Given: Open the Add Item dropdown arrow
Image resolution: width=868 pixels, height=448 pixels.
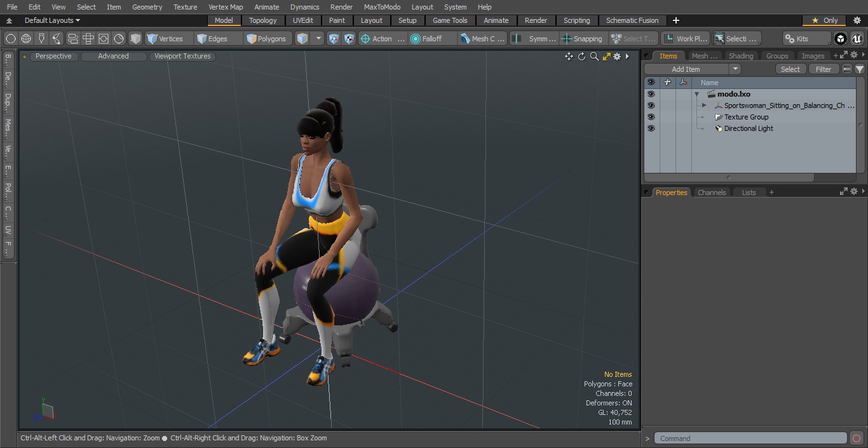Looking at the screenshot, I should click(x=735, y=69).
